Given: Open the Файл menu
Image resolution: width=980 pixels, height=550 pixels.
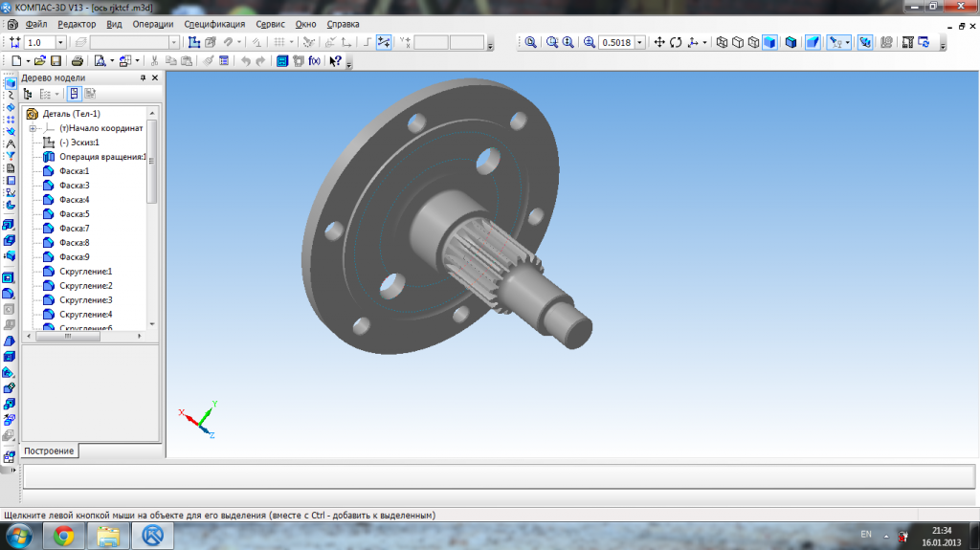Looking at the screenshot, I should pos(36,24).
